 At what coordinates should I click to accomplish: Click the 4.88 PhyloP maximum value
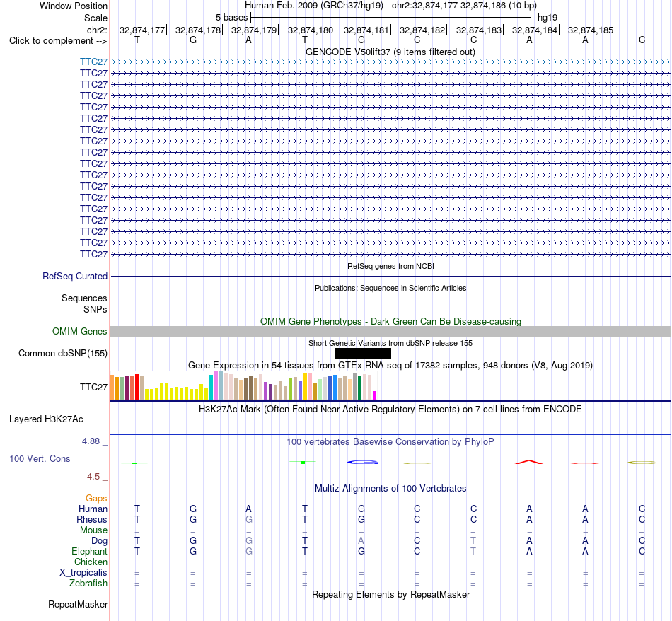pyautogui.click(x=91, y=441)
